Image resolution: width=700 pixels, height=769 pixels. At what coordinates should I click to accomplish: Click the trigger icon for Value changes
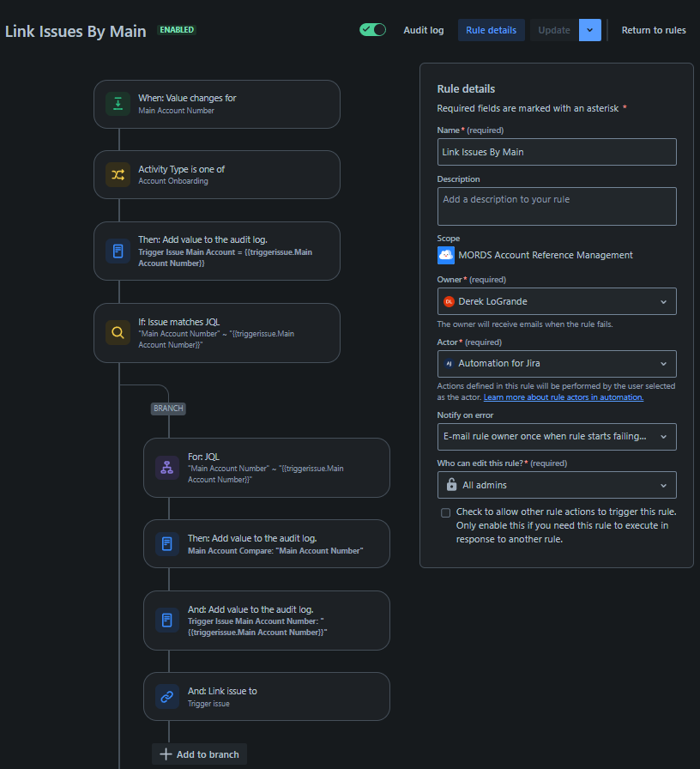coord(118,104)
